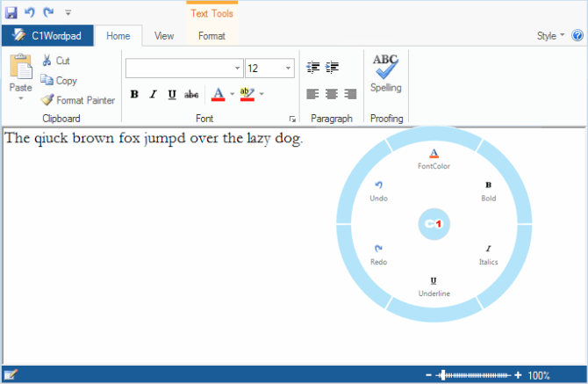Click Underline in the radial menu

pyautogui.click(x=434, y=287)
